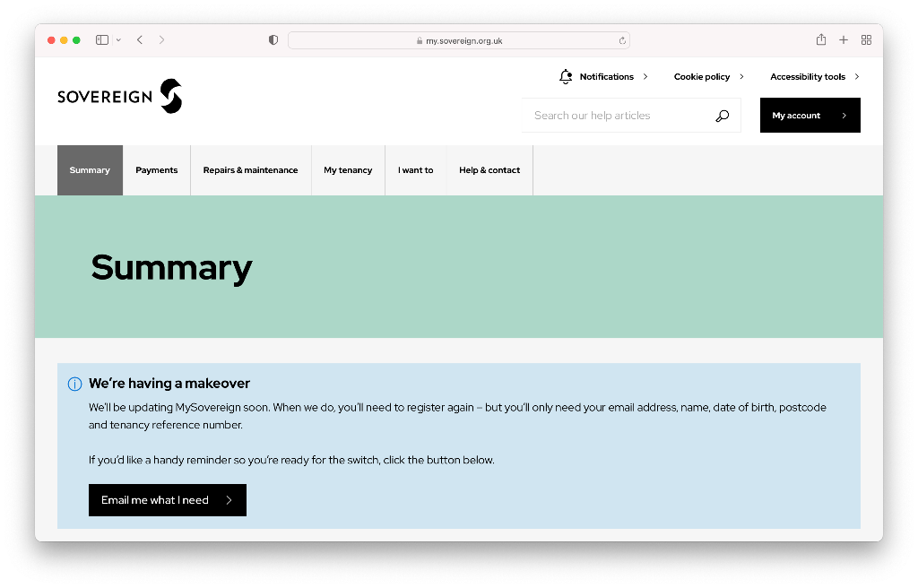
Task: Click the My account button
Action: (810, 116)
